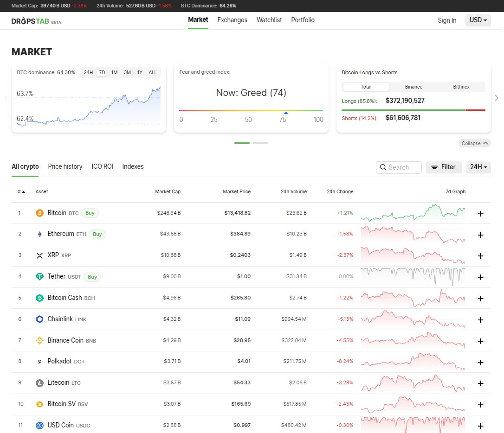Click Buy button next to Ethereum
The width and height of the screenshot is (504, 433).
[x=97, y=234]
